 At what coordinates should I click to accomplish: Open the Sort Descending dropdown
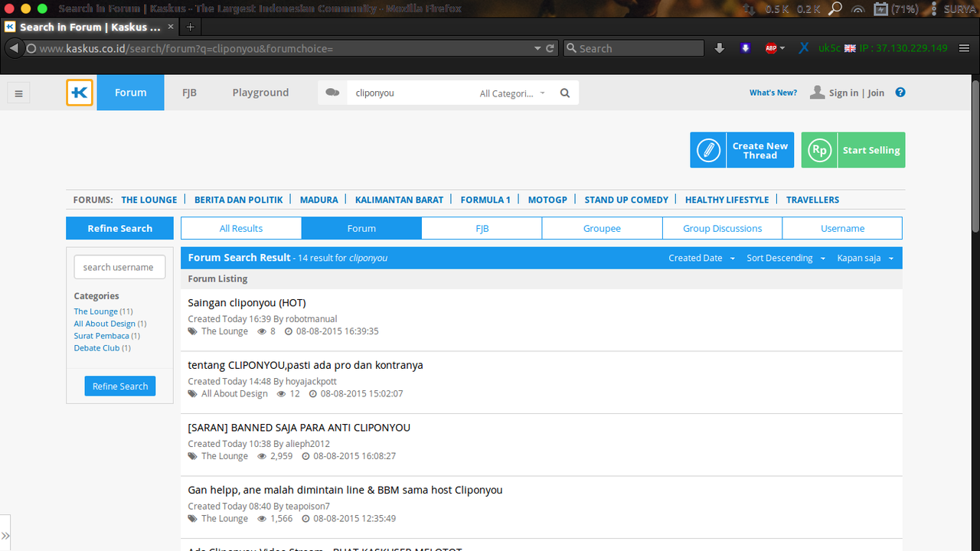tap(786, 258)
